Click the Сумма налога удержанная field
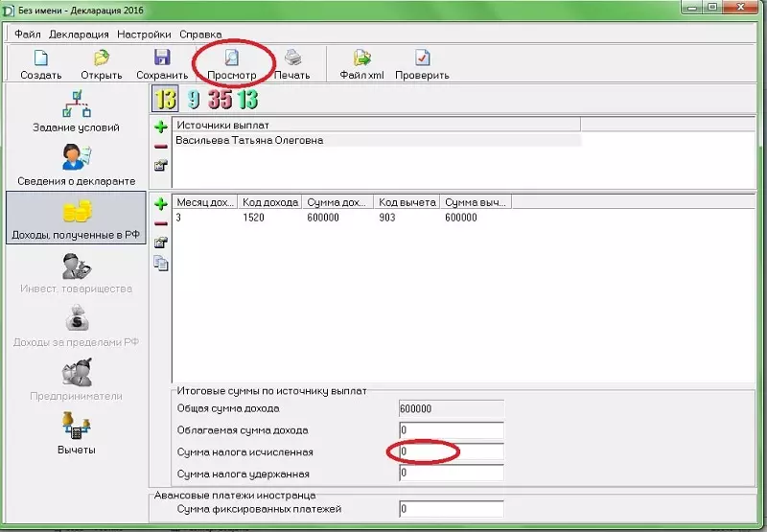The image size is (767, 532). (x=452, y=473)
